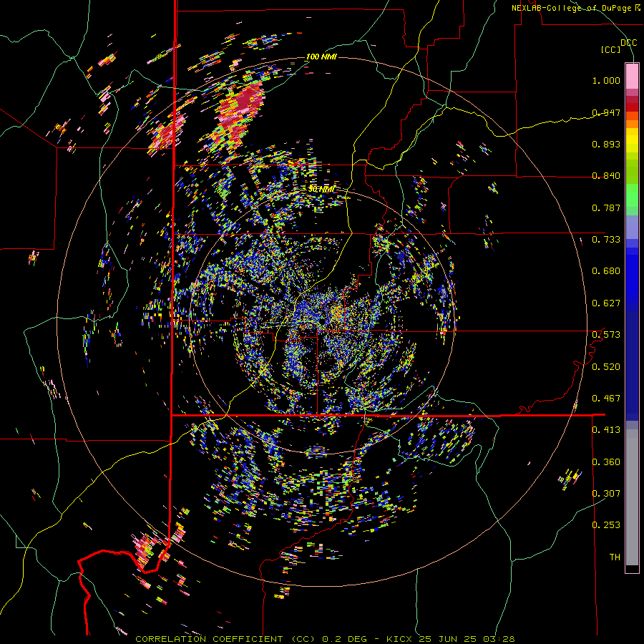Click the CORRELATION COEFFICIENT (CC) footer title

click(226, 639)
